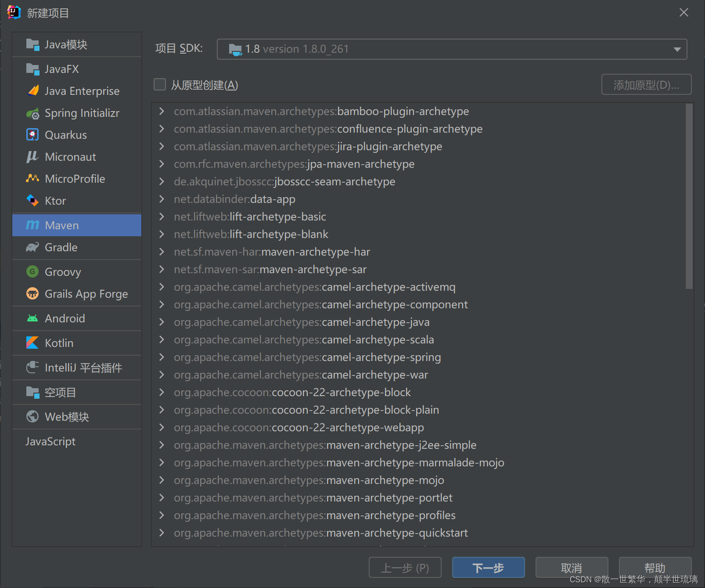Click the Ktor diamond icon

(x=32, y=200)
